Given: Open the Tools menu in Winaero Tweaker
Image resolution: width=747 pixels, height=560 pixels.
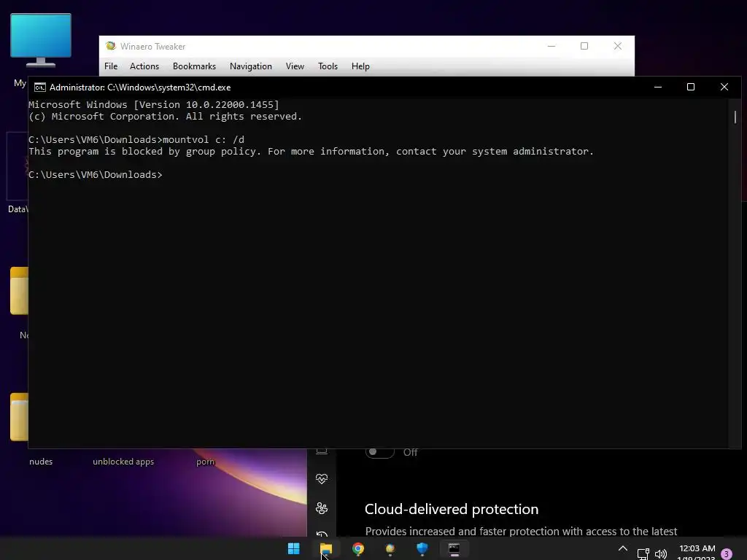Looking at the screenshot, I should pos(328,66).
